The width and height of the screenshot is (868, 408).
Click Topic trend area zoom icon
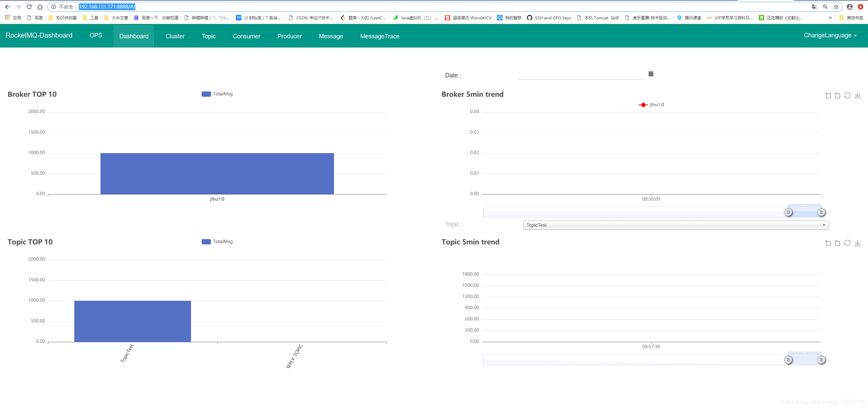828,243
